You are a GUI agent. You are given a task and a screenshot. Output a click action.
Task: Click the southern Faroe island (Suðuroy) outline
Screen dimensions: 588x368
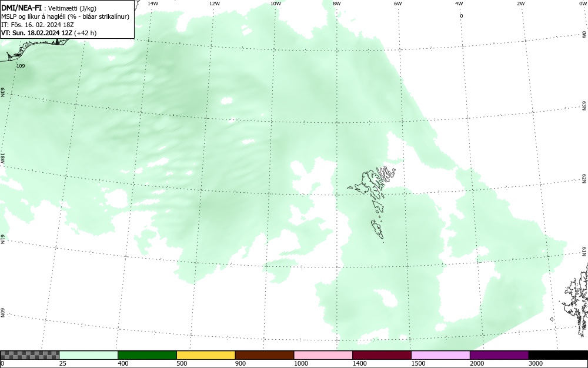click(x=377, y=229)
